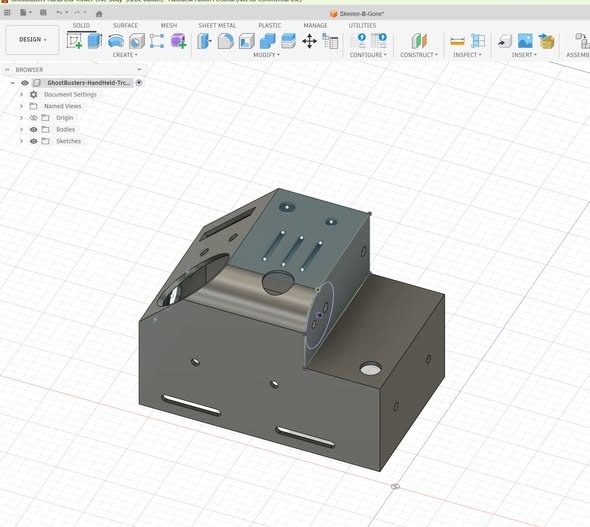Expand the Bodies node
Viewport: 590px width, 527px height.
21,129
